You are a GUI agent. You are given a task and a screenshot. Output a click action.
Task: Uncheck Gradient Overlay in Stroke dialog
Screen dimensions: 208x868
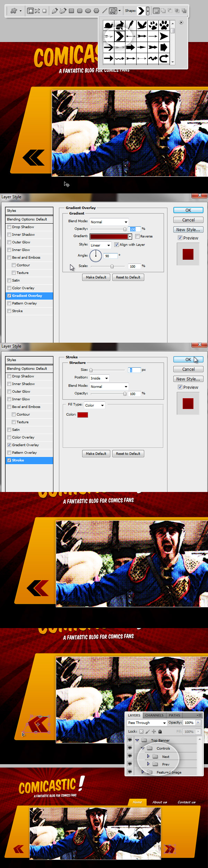point(9,445)
